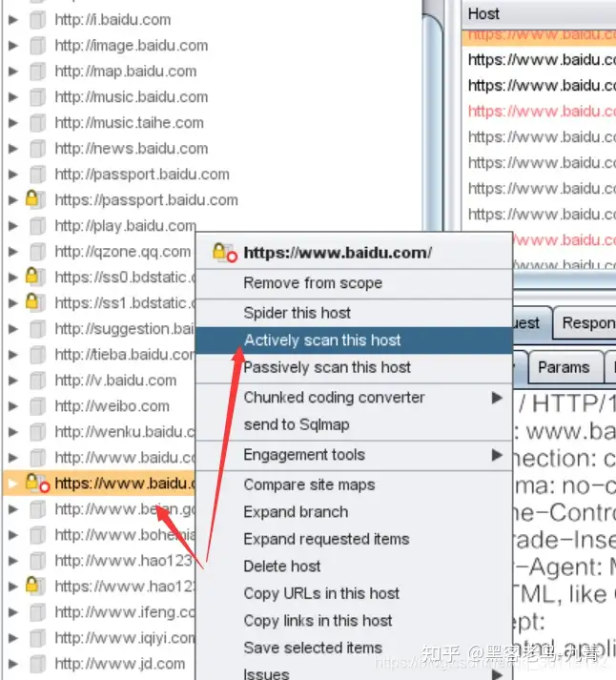Click the icon beside http://www.ifeng
This screenshot has height=680, width=616.
point(37,612)
